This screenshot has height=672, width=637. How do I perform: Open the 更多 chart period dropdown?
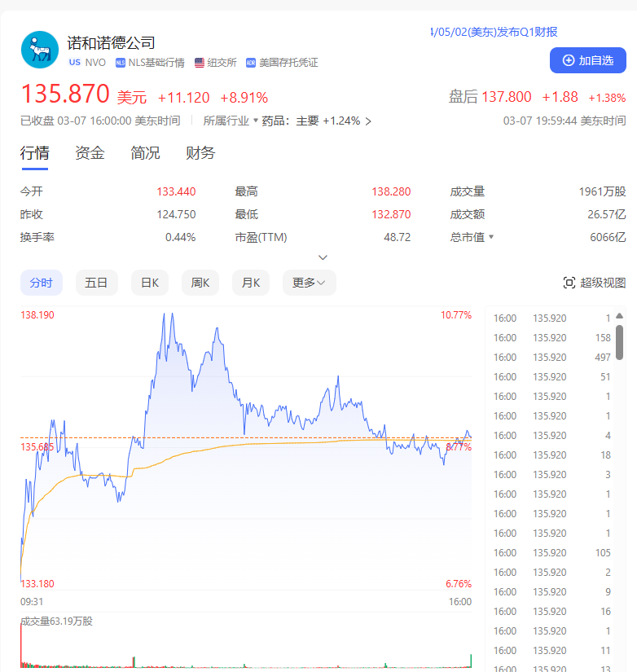[309, 283]
